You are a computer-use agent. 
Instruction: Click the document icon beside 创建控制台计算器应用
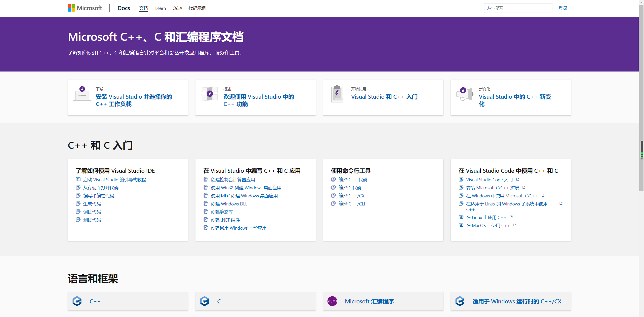206,179
